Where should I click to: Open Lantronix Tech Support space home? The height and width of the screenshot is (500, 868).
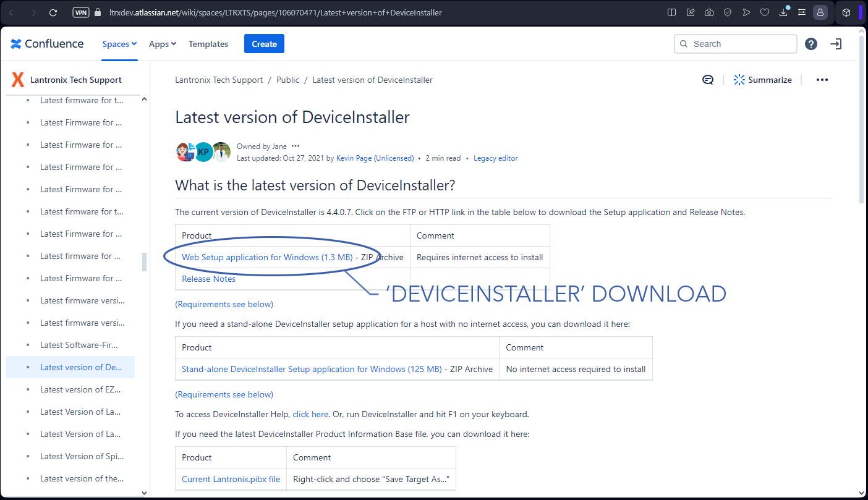76,80
